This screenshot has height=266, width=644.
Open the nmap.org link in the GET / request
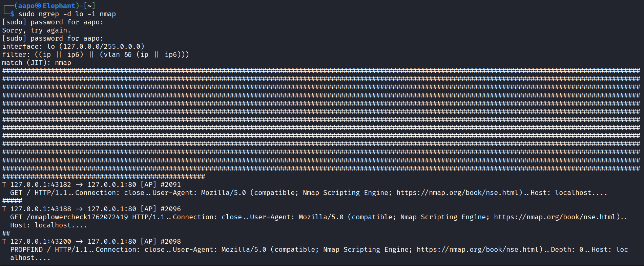457,193
